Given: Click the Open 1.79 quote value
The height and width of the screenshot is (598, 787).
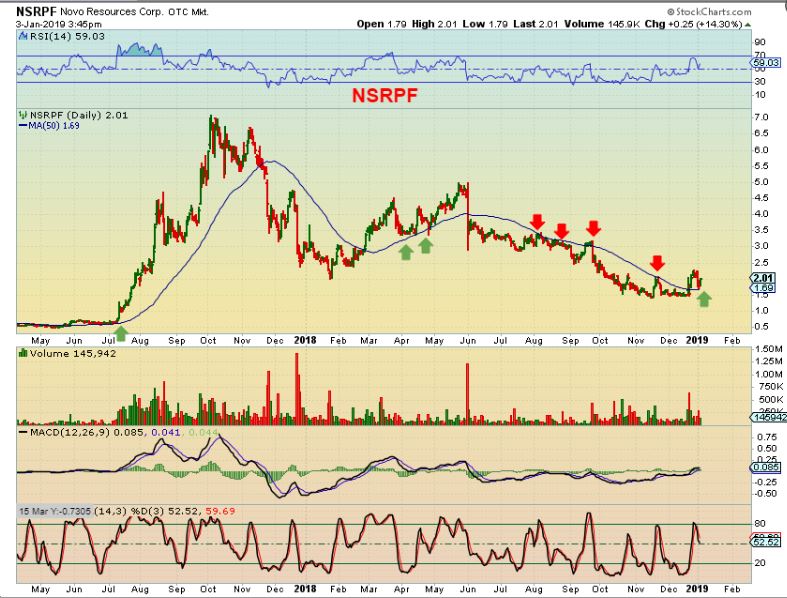Looking at the screenshot, I should (381, 24).
